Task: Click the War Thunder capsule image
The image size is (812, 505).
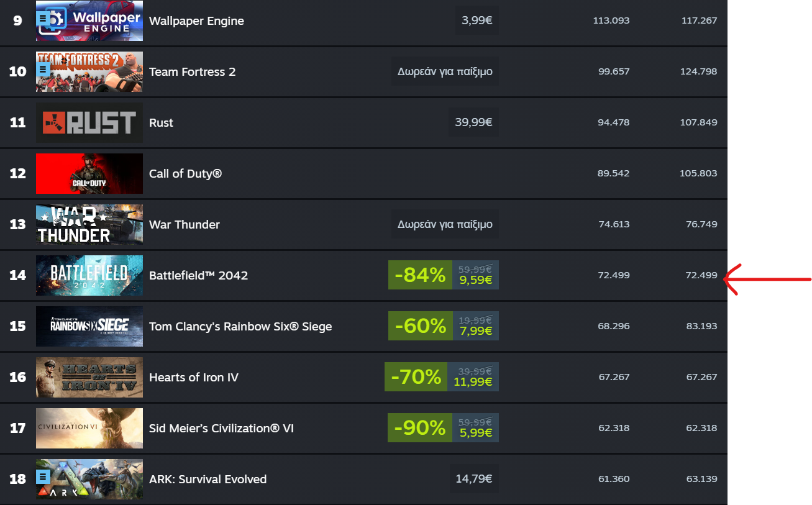Action: (x=89, y=225)
